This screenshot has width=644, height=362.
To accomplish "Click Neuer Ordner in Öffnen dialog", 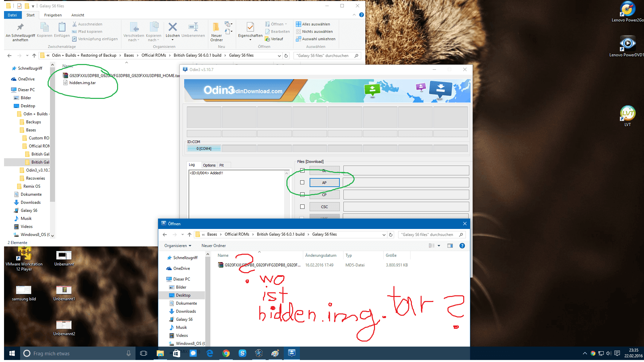I will coord(214,246).
